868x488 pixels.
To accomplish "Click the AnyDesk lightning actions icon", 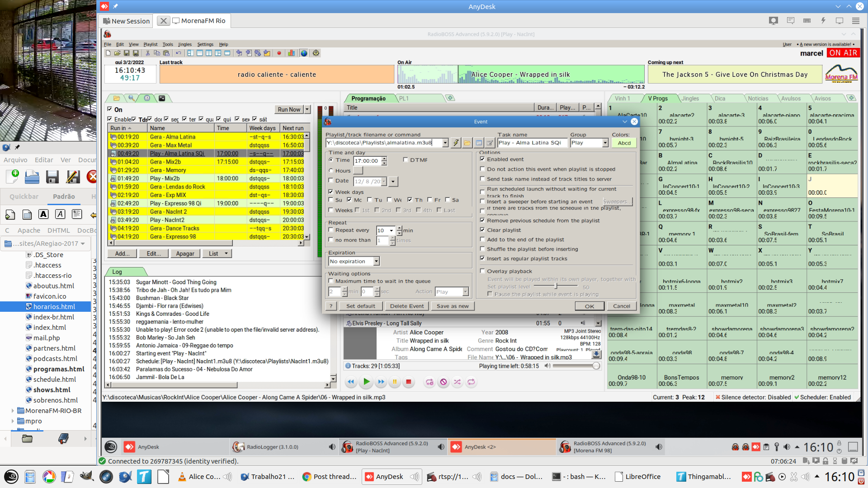I will coord(823,21).
